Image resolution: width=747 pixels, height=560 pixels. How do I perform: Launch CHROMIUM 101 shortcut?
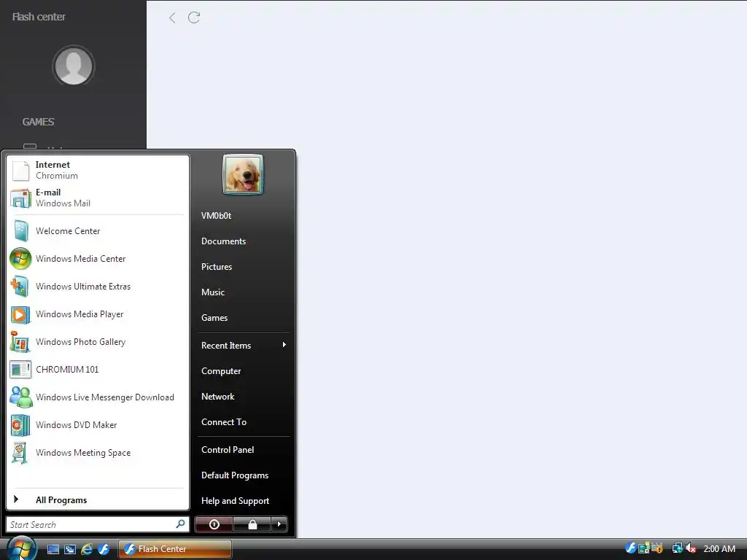(98, 370)
